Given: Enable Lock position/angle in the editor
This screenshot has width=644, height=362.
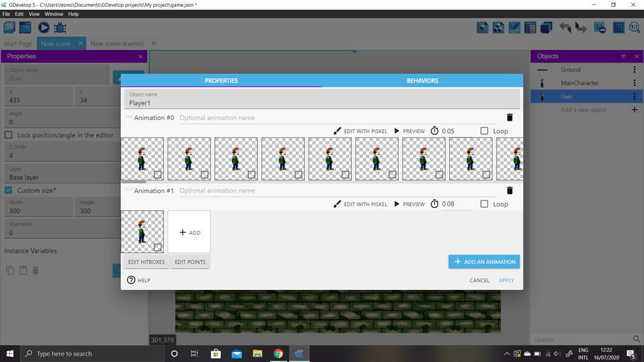Looking at the screenshot, I should pyautogui.click(x=7, y=134).
